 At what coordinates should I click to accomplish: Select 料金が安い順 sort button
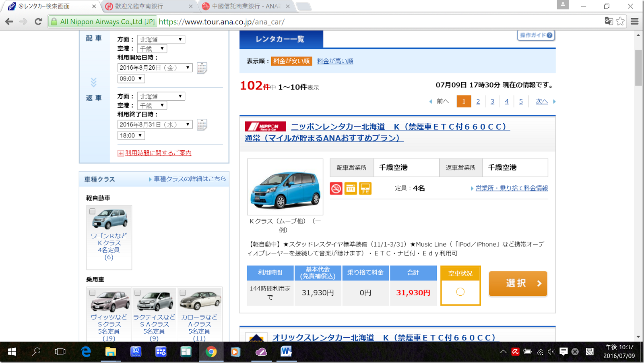click(291, 61)
